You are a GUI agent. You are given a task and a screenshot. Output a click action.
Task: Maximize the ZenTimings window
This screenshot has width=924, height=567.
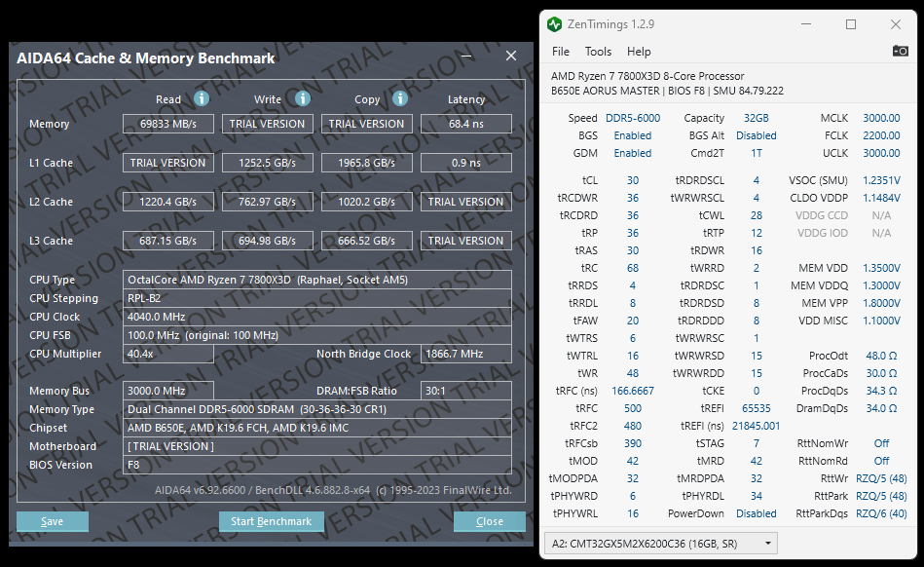pos(851,24)
